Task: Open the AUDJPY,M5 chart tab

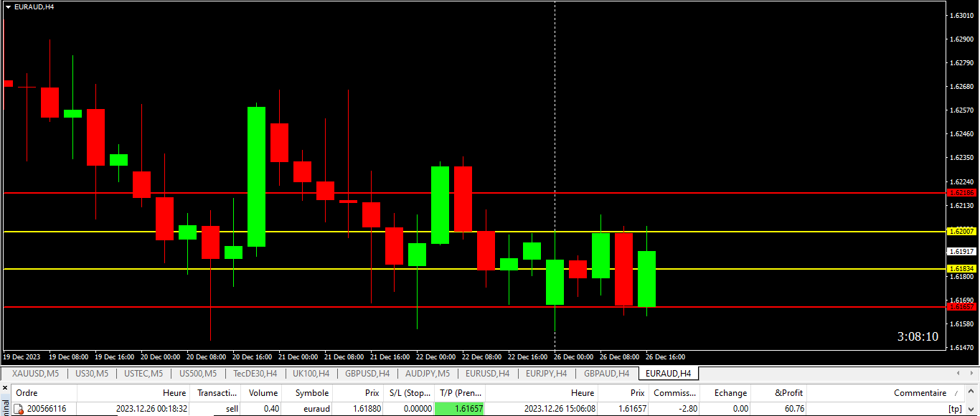Action: pos(428,374)
